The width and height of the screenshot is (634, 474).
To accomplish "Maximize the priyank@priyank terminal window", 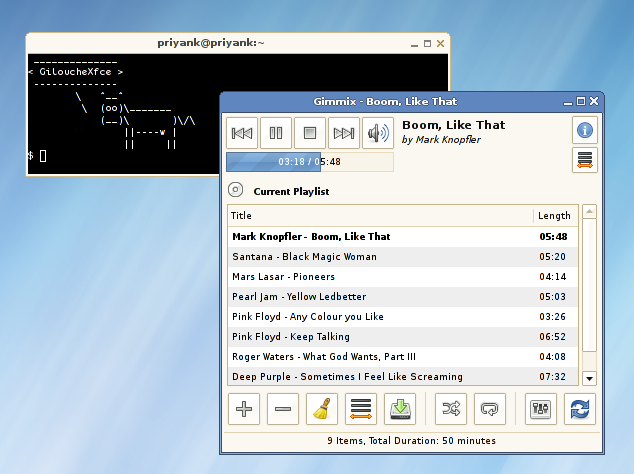I will pos(427,43).
